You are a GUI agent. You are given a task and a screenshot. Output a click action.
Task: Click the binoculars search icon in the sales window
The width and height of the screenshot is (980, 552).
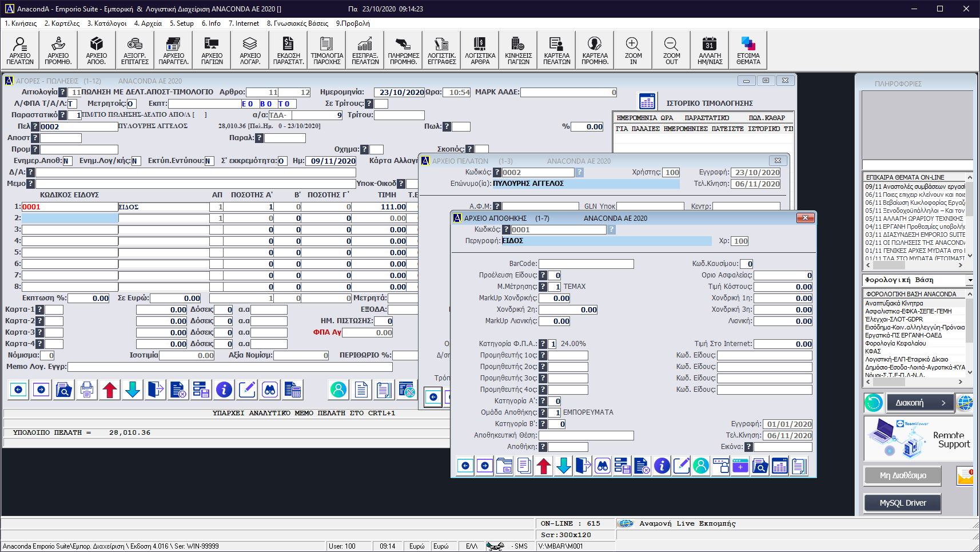[270, 390]
